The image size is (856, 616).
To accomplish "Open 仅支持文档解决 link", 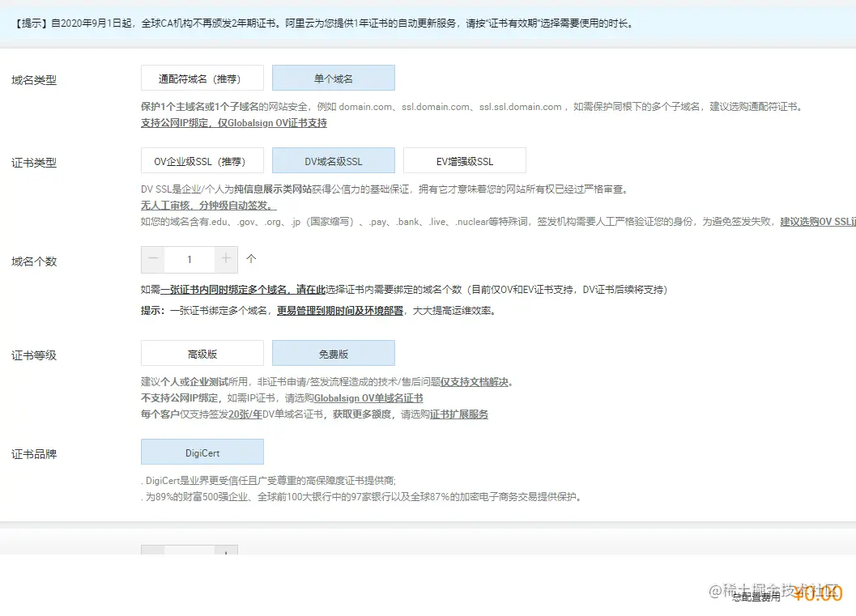I will 475,382.
